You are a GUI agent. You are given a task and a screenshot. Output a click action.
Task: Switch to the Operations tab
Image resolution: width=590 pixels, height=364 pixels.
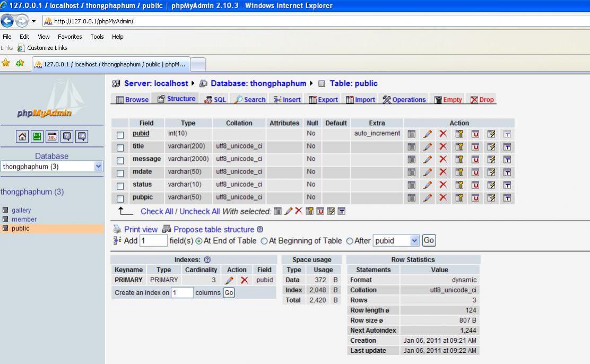click(x=404, y=100)
